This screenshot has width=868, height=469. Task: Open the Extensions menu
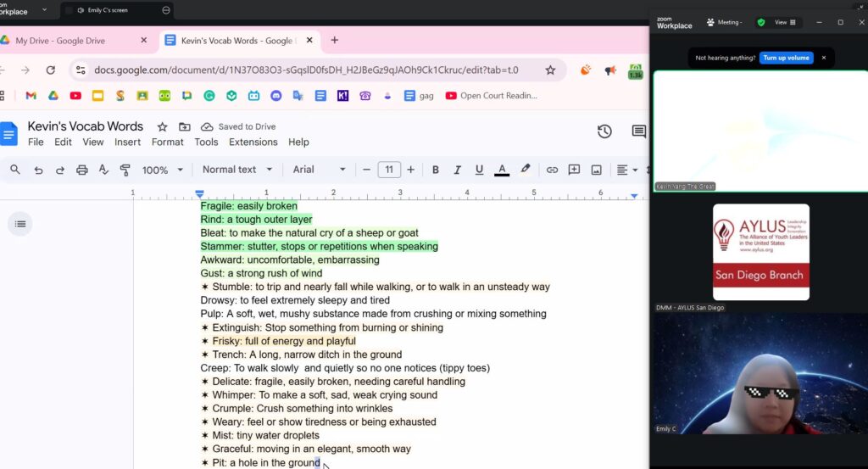(x=253, y=142)
